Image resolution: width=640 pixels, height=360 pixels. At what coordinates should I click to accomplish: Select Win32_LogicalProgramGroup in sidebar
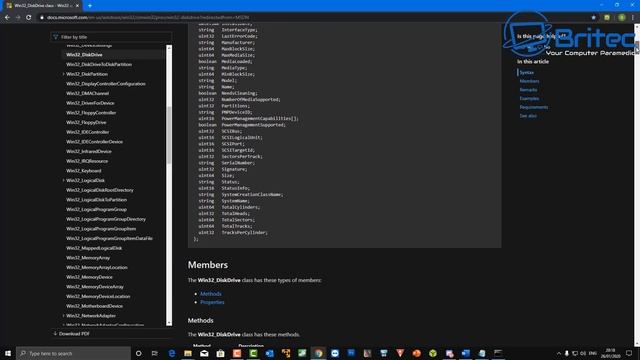pos(96,209)
